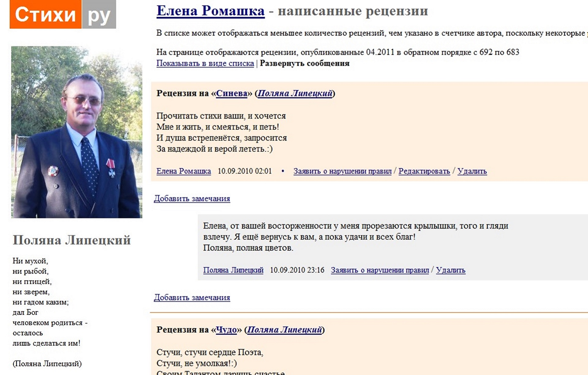This screenshot has width=588, height=375.
Task: Open the Елена Ромашка author page heading link
Action: pyautogui.click(x=210, y=11)
